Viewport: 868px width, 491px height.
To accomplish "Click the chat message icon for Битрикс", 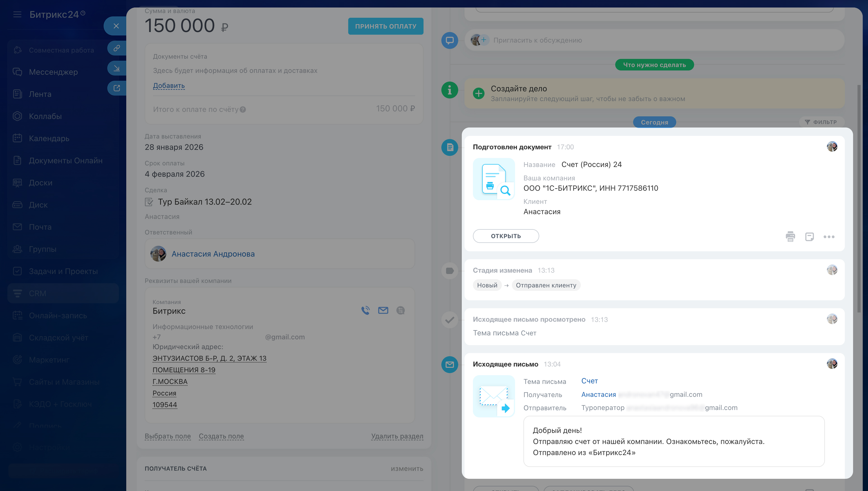I will pos(401,310).
